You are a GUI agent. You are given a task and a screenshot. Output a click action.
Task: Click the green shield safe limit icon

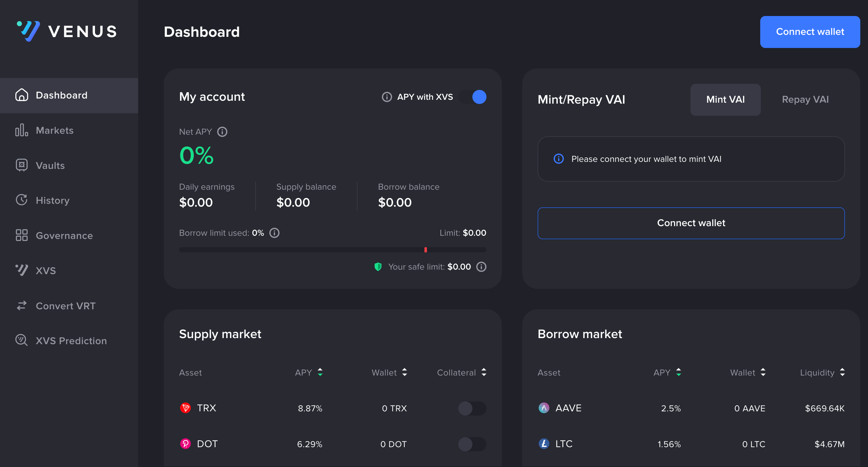(378, 267)
